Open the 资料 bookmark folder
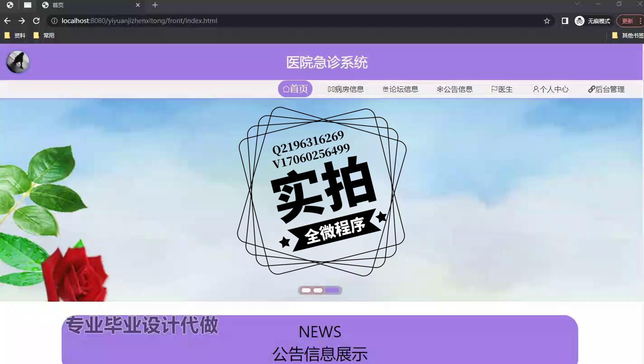 click(14, 35)
